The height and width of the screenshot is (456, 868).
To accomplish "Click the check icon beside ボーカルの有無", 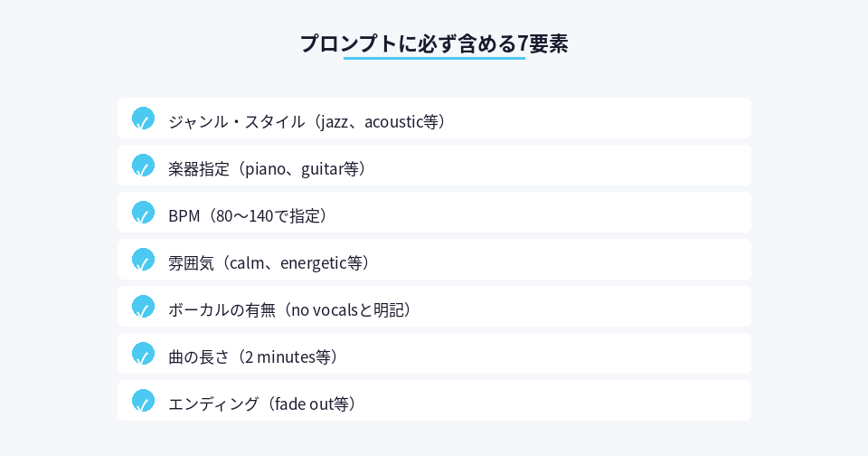I will point(143,307).
